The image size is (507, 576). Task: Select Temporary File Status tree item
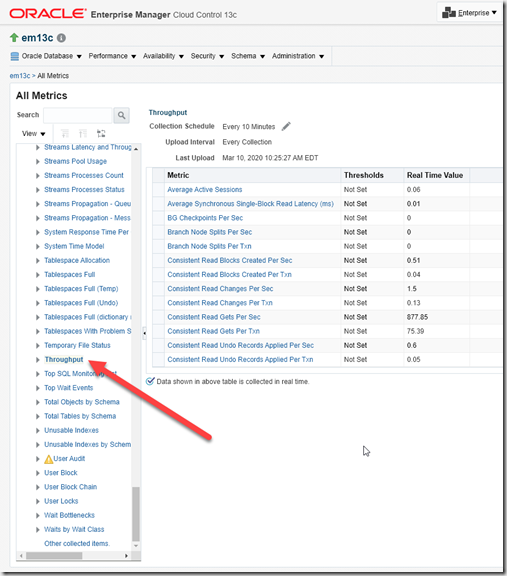(x=77, y=345)
